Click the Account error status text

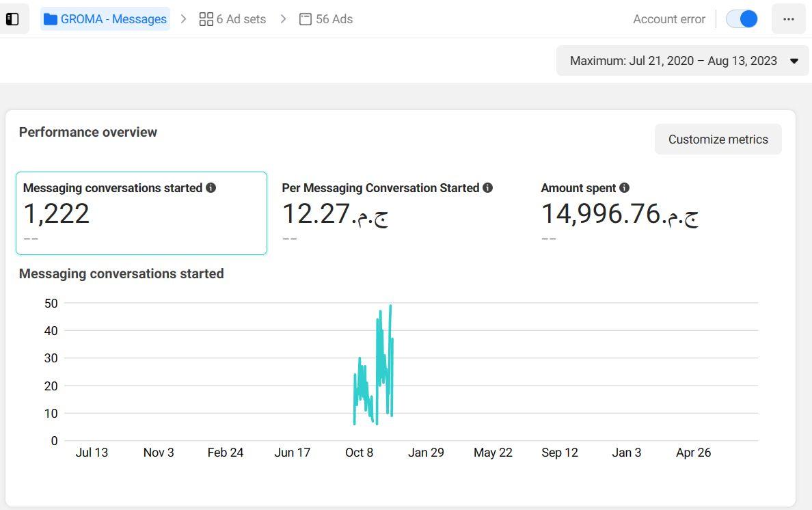tap(668, 19)
